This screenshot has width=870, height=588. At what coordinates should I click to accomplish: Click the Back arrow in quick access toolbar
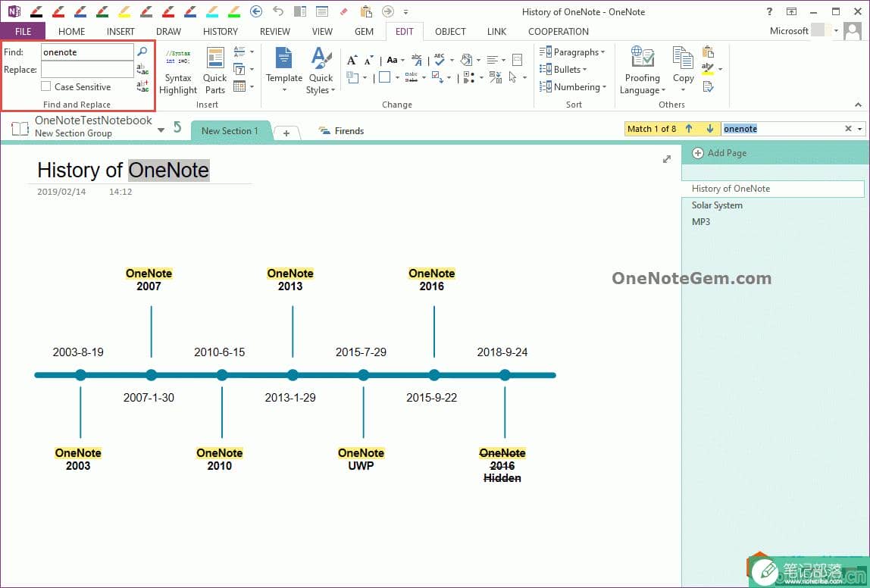256,11
